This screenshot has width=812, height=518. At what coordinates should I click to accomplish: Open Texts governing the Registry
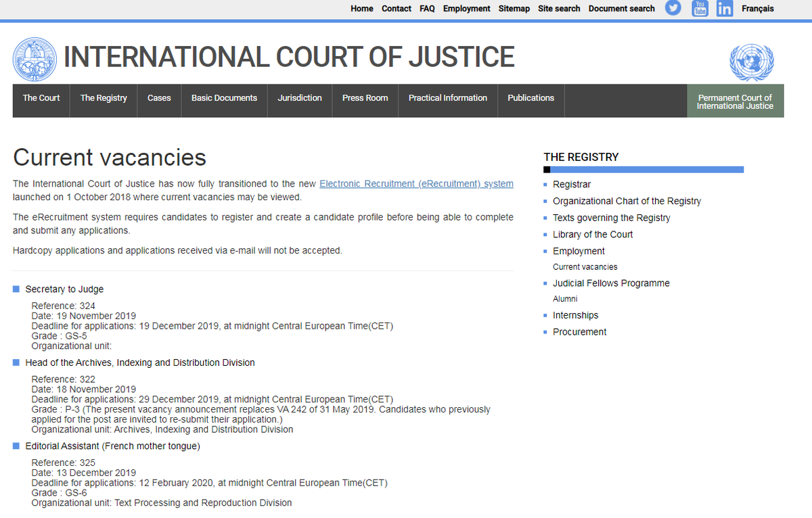612,218
